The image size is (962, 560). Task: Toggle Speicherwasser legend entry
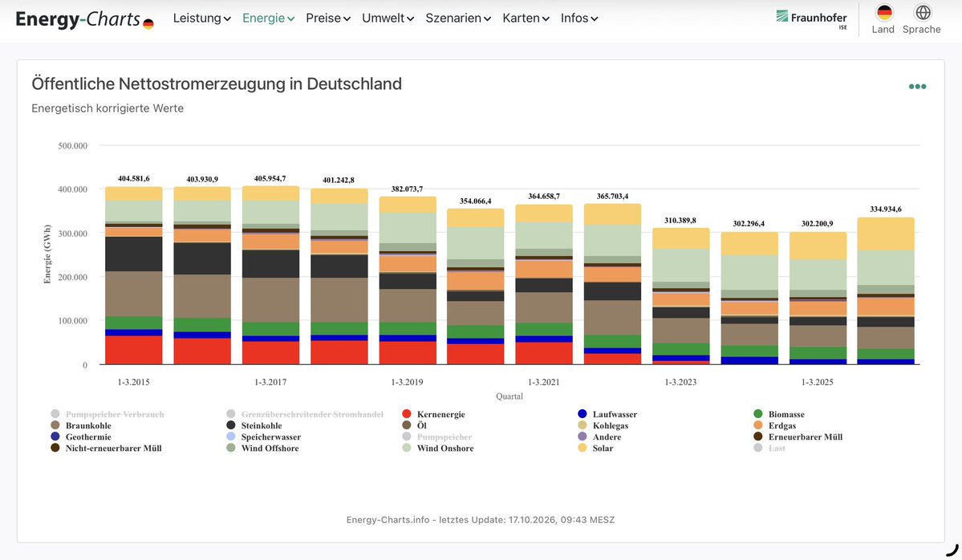tap(263, 437)
